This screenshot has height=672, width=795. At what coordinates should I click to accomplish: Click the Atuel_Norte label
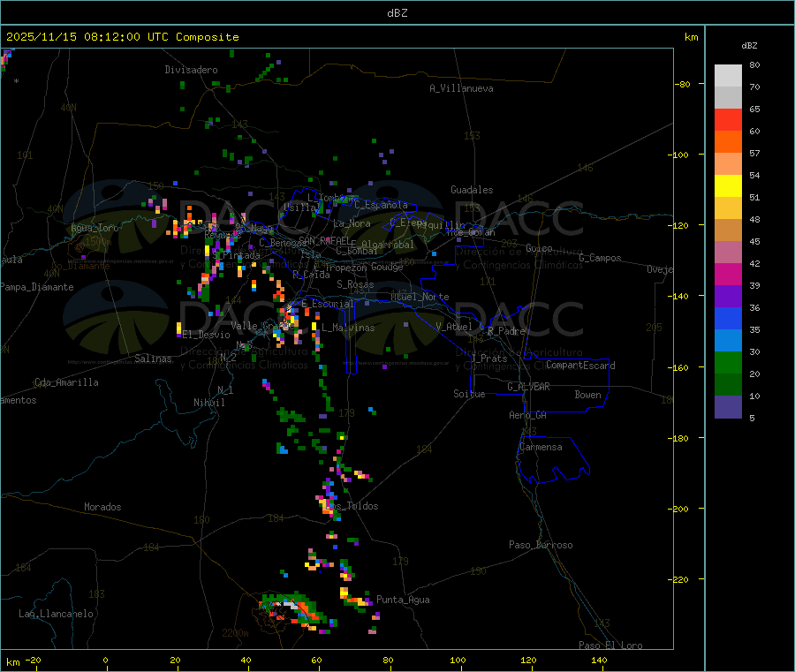pos(420,297)
